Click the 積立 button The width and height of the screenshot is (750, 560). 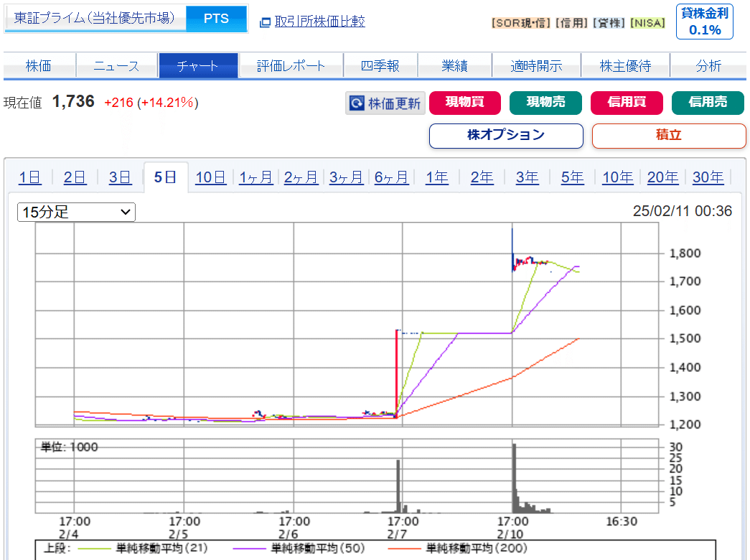tap(669, 136)
